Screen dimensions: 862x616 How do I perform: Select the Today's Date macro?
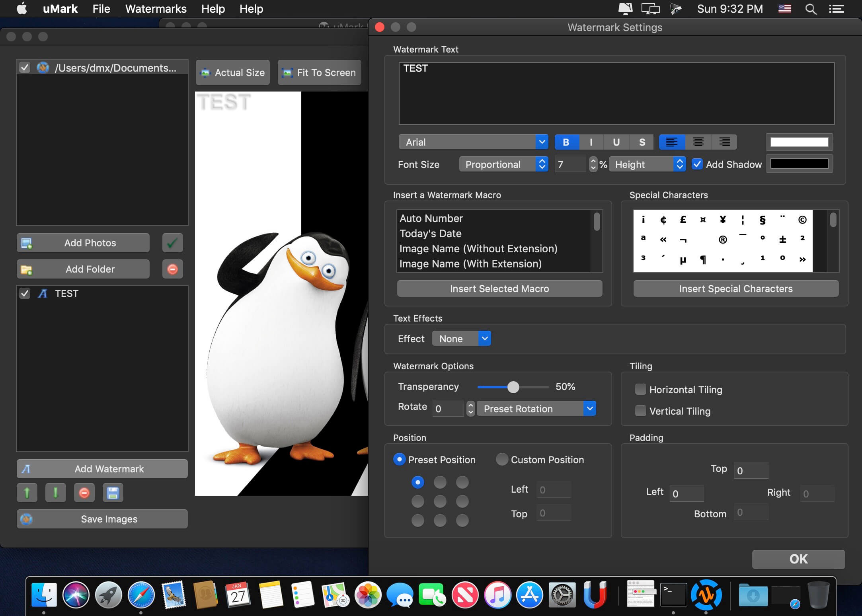[431, 234]
